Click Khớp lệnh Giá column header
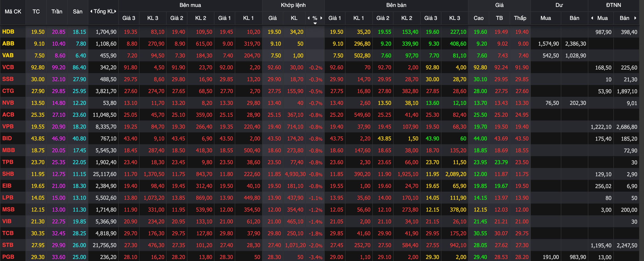 273,18
